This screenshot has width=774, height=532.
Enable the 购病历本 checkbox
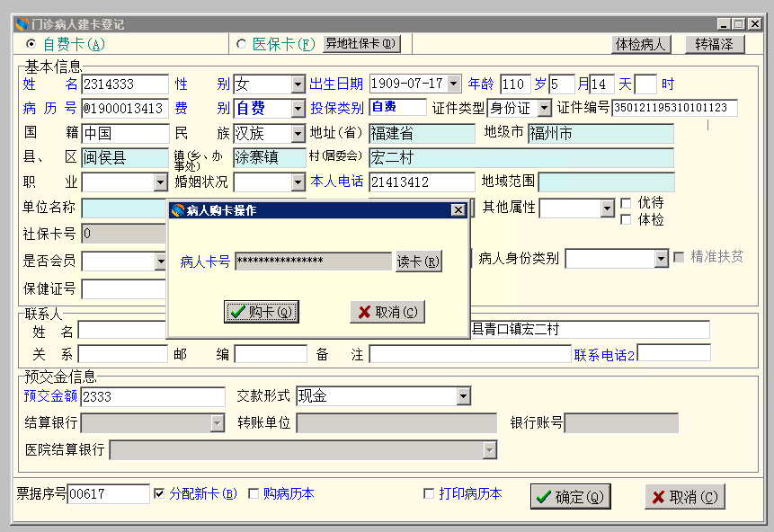point(254,493)
